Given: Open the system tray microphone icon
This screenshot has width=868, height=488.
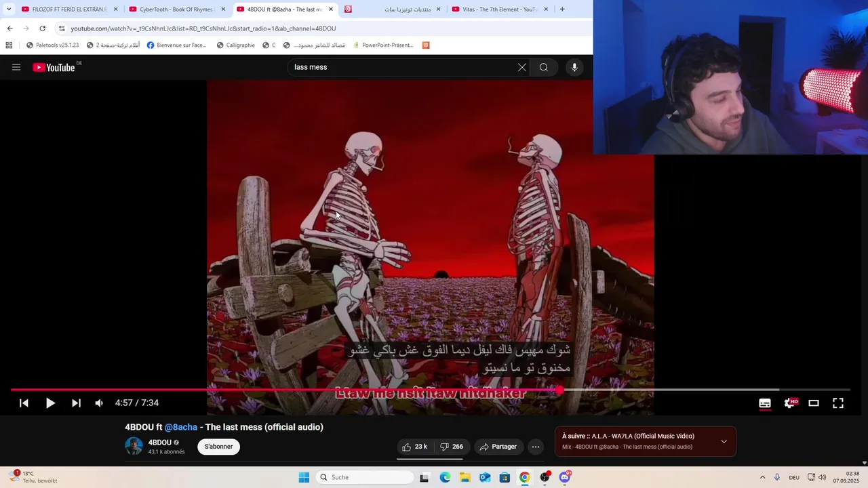Looking at the screenshot, I should click(777, 477).
